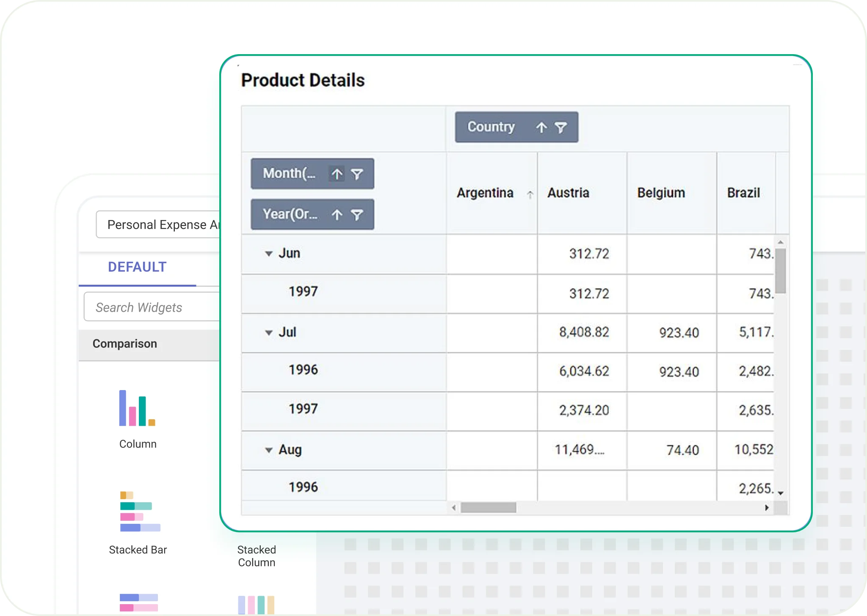Viewport: 867px width, 616px height.
Task: Collapse the Jul row group
Action: (269, 333)
